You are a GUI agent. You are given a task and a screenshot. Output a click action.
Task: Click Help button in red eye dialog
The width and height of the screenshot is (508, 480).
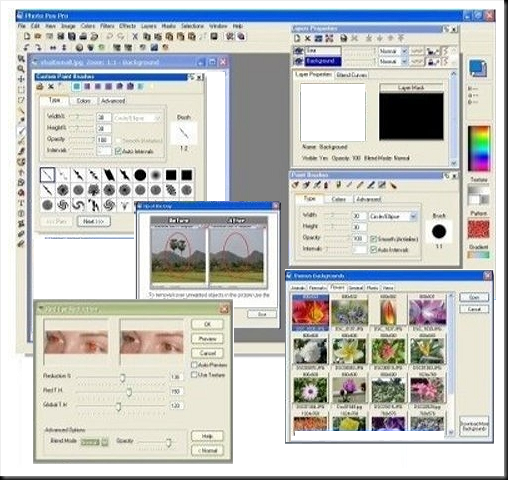[x=207, y=436]
